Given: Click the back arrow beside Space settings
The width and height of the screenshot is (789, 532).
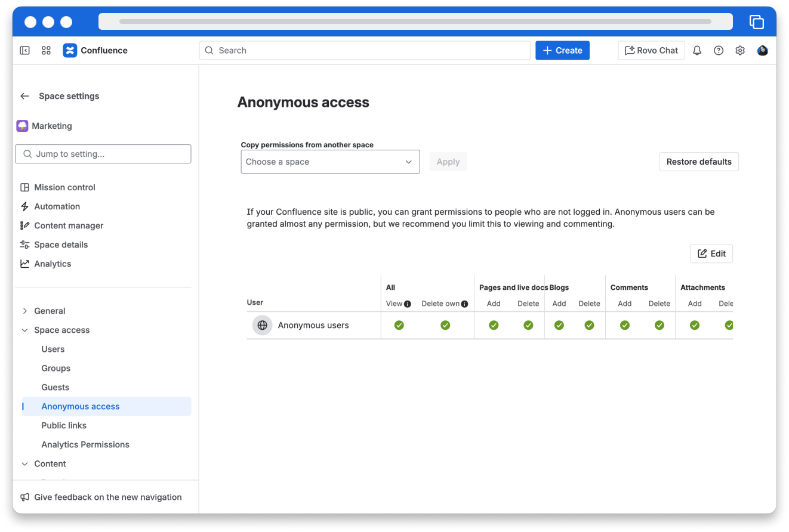Looking at the screenshot, I should 24,96.
